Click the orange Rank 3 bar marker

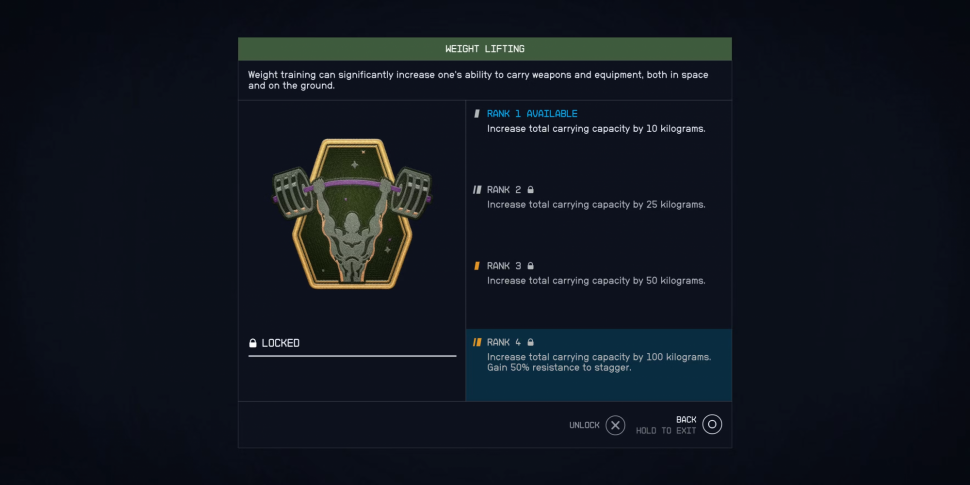tap(476, 266)
